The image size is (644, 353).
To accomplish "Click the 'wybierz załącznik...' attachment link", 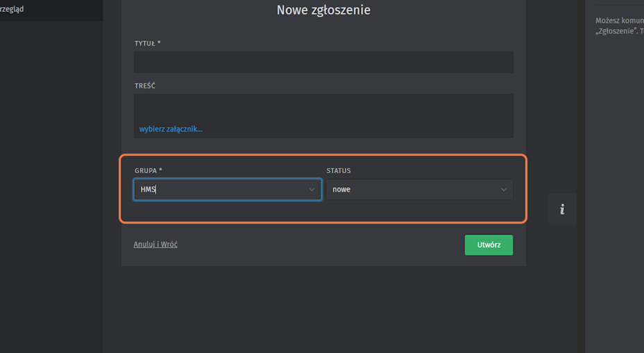I will pyautogui.click(x=171, y=129).
